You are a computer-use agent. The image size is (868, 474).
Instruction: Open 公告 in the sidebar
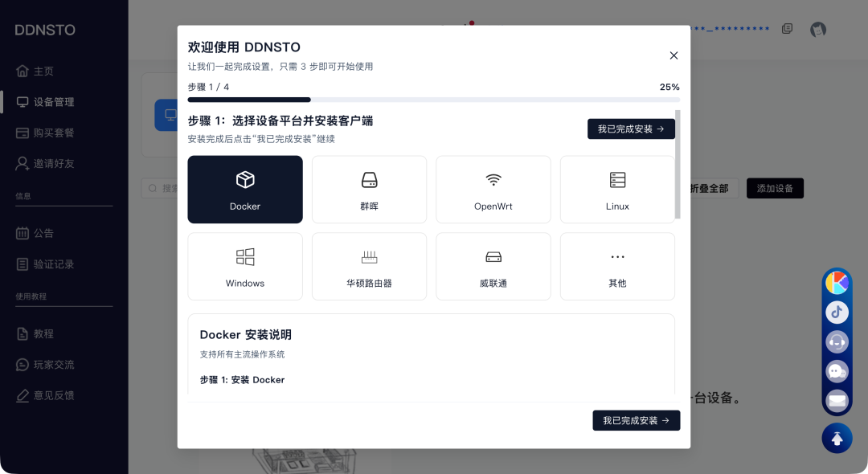click(x=43, y=234)
